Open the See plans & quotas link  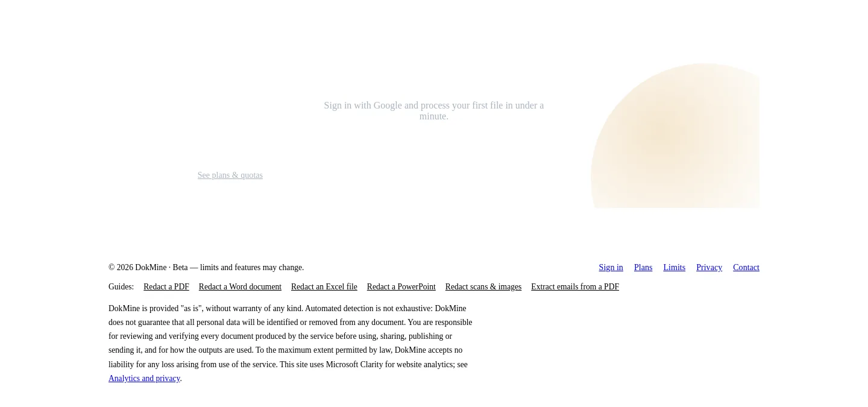[x=230, y=175]
